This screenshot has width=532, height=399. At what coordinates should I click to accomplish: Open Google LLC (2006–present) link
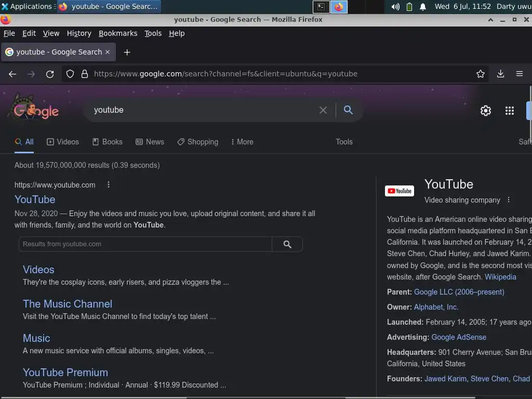tap(459, 292)
